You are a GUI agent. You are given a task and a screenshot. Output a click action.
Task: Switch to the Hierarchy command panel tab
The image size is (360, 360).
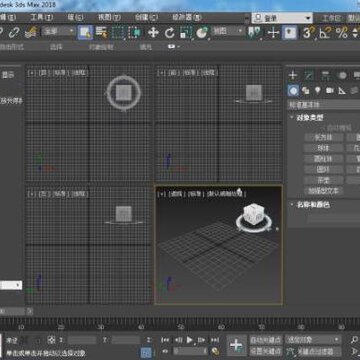click(x=325, y=75)
